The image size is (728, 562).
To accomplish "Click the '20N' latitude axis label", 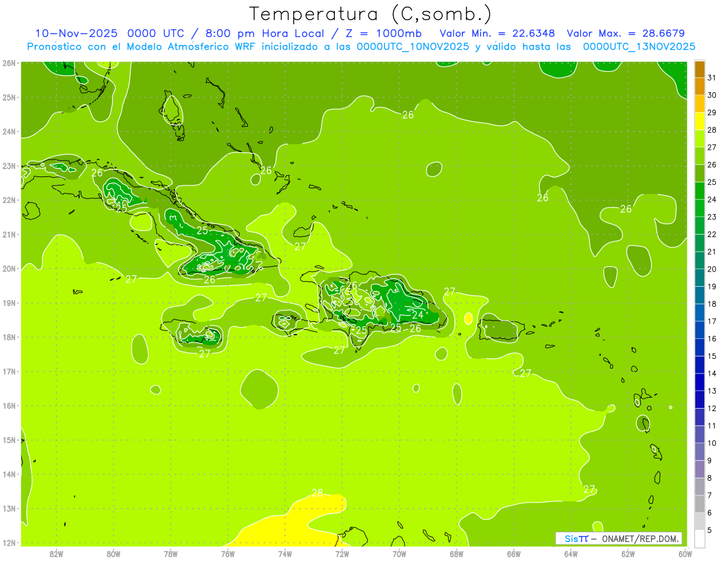I will pyautogui.click(x=9, y=269).
